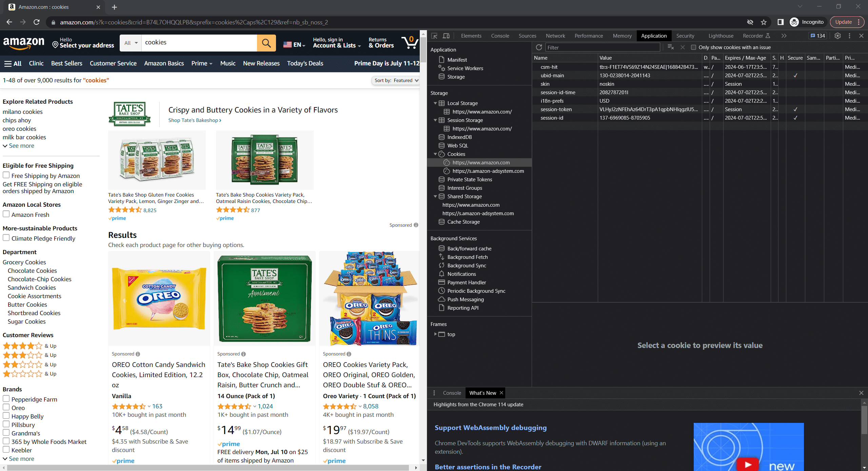Toggle the browser side panel icon
Viewport: 868px width, 471px height.
coord(780,22)
